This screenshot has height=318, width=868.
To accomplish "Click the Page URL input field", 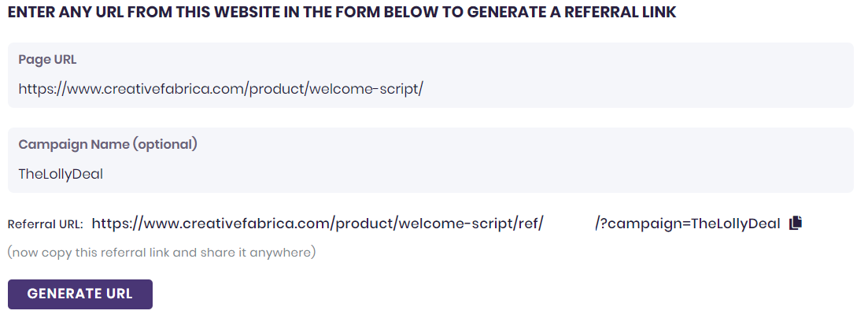I will (430, 89).
